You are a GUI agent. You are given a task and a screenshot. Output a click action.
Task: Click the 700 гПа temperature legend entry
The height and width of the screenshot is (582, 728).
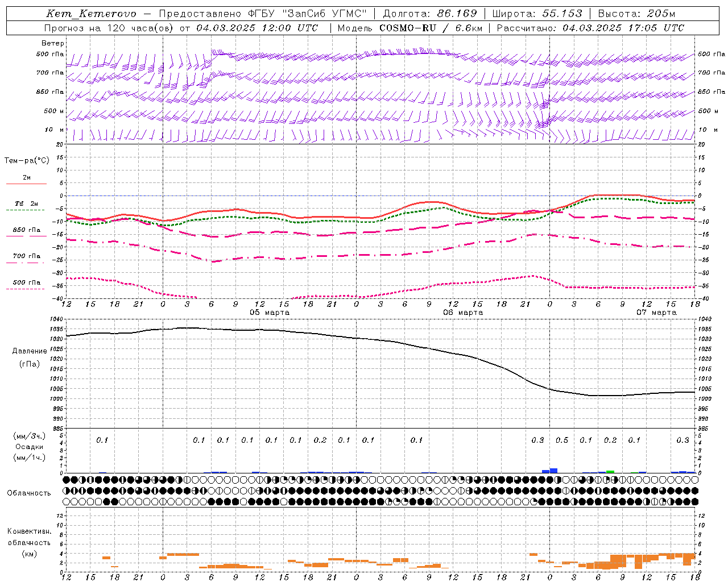[x=26, y=256]
